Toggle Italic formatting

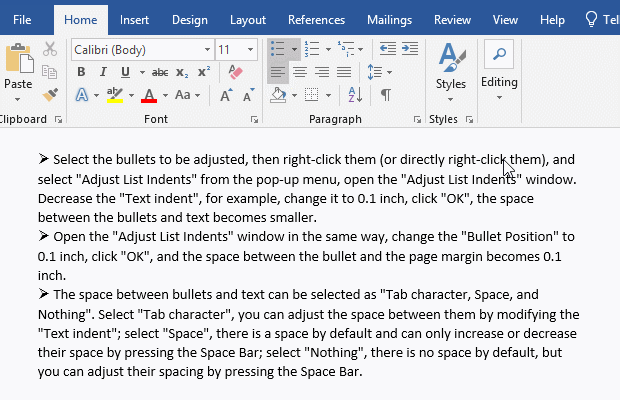click(103, 72)
